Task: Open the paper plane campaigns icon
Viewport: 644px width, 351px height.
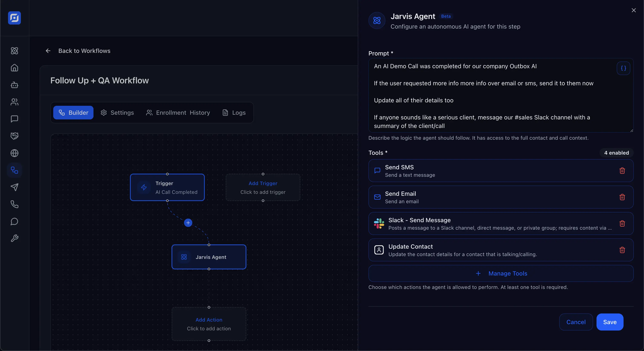Action: 14,187
